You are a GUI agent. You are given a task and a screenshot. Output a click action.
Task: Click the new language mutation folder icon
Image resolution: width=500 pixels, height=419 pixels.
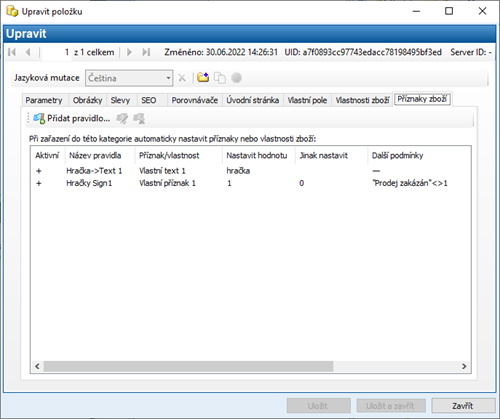point(203,78)
